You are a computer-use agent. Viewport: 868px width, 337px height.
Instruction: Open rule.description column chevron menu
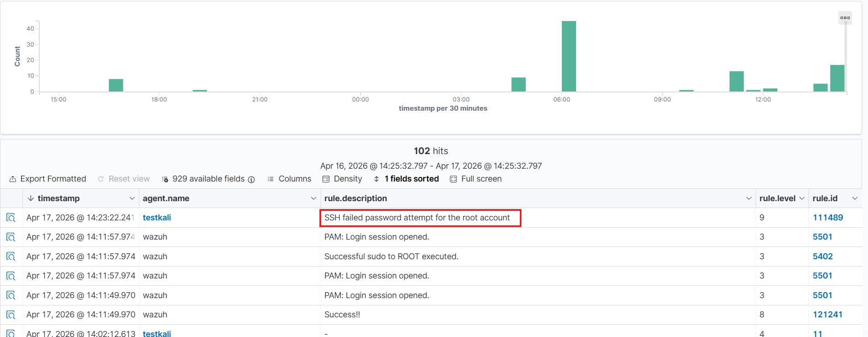[x=749, y=198]
